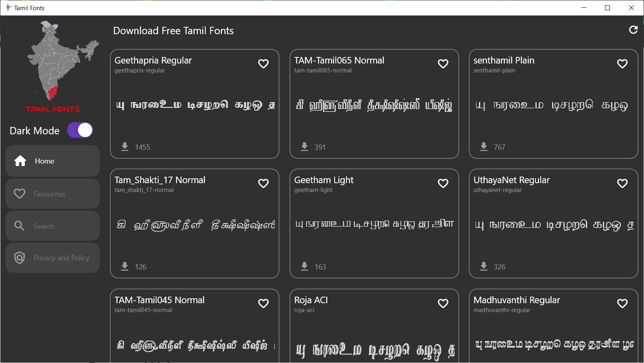Click the 391 download count
The width and height of the screenshot is (644, 363).
[x=320, y=147]
